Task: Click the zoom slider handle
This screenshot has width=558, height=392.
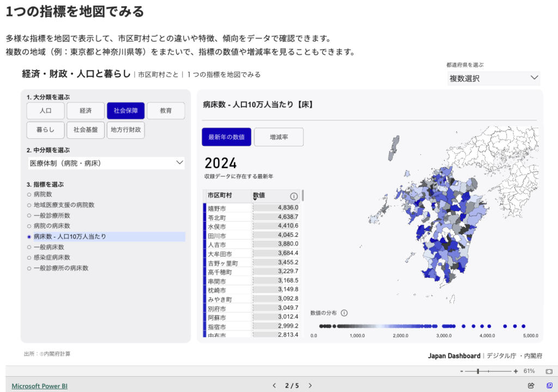Action: click(x=478, y=371)
